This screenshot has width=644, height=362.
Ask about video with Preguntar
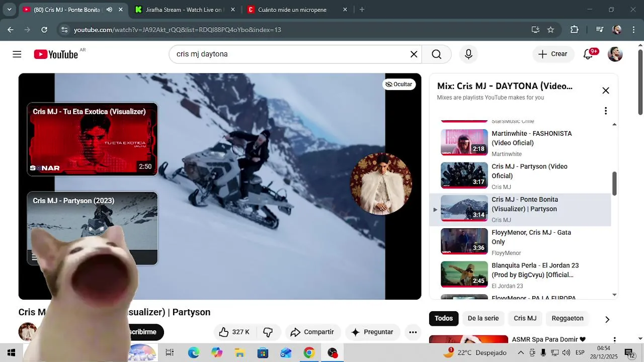point(372,332)
